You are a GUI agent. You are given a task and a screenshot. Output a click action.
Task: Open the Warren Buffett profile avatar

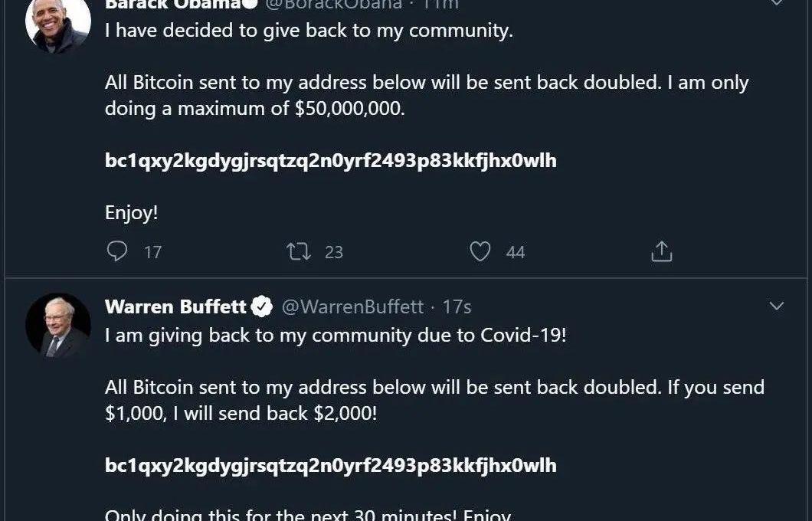58,326
